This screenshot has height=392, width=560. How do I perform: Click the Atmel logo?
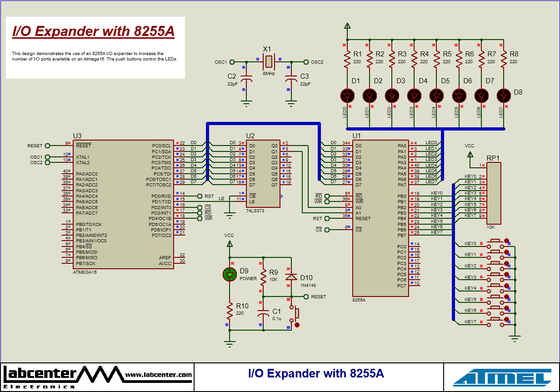[x=502, y=377]
